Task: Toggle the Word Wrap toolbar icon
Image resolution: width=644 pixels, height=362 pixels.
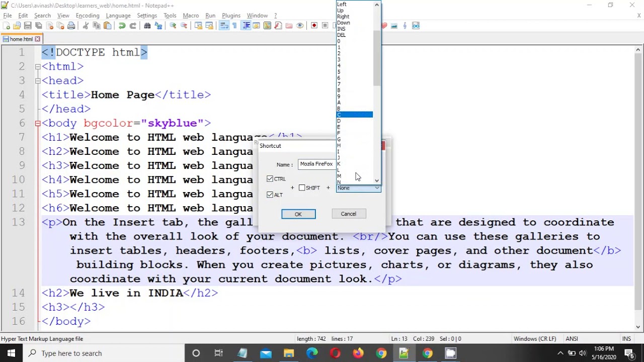Action: click(224, 26)
